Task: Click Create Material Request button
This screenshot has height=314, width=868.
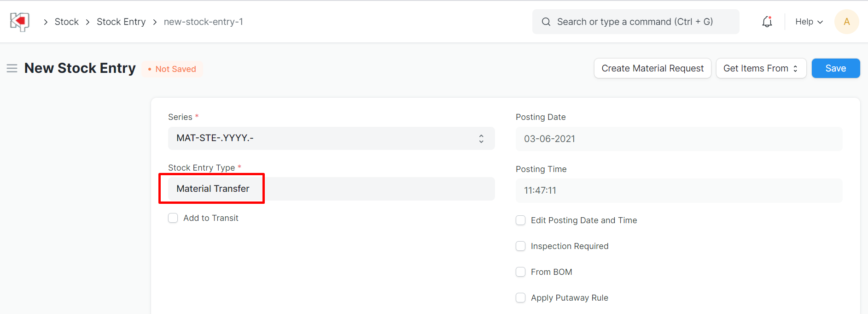Action: (652, 68)
